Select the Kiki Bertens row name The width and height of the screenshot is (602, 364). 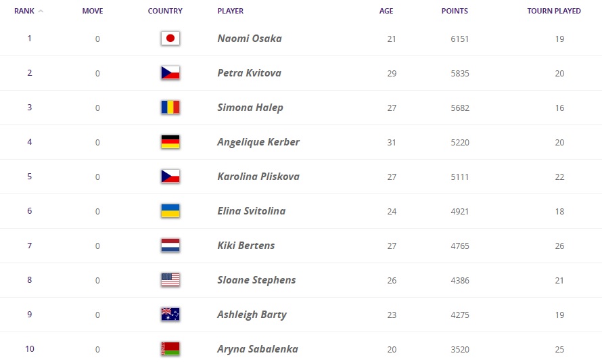[246, 246]
